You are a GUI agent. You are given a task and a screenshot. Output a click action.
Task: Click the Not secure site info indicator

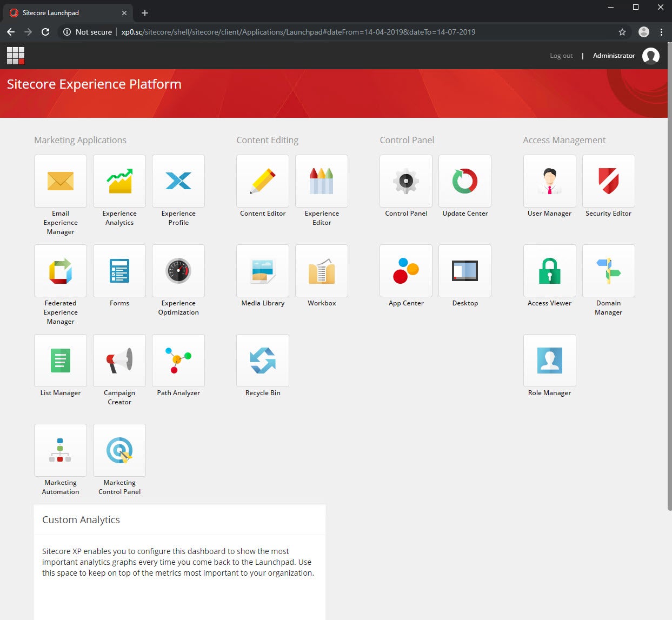tap(88, 32)
